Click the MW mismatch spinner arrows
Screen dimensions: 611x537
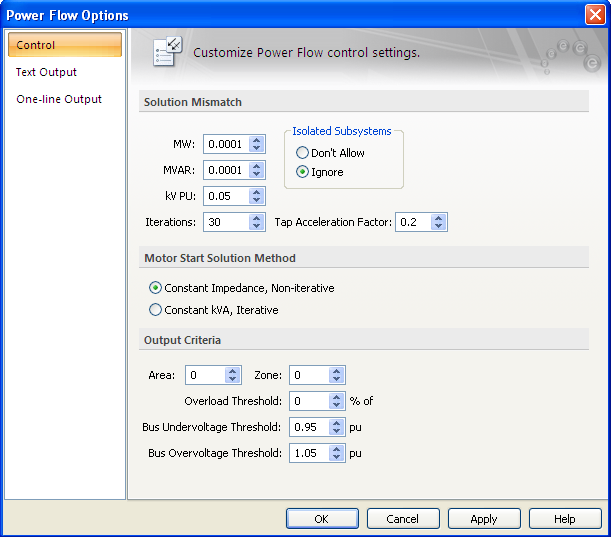[x=257, y=144]
